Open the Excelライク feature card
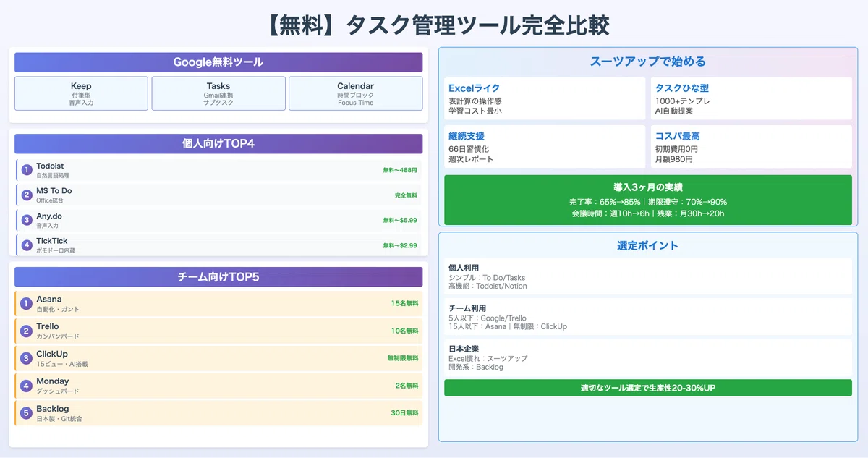 click(x=545, y=98)
